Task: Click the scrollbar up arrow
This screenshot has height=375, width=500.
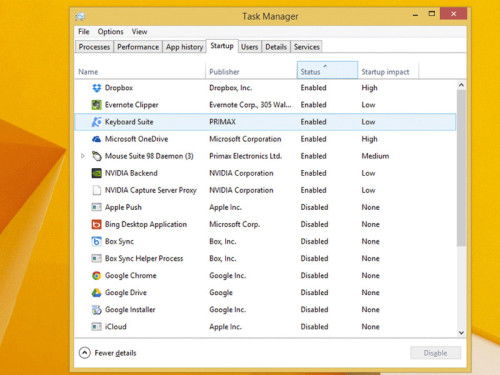Action: point(461,85)
